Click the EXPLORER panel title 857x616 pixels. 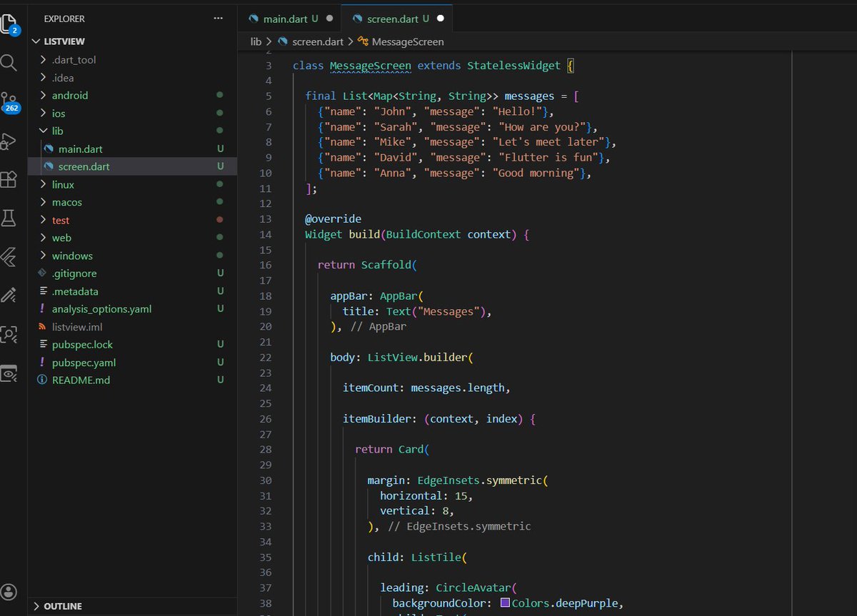click(x=64, y=19)
